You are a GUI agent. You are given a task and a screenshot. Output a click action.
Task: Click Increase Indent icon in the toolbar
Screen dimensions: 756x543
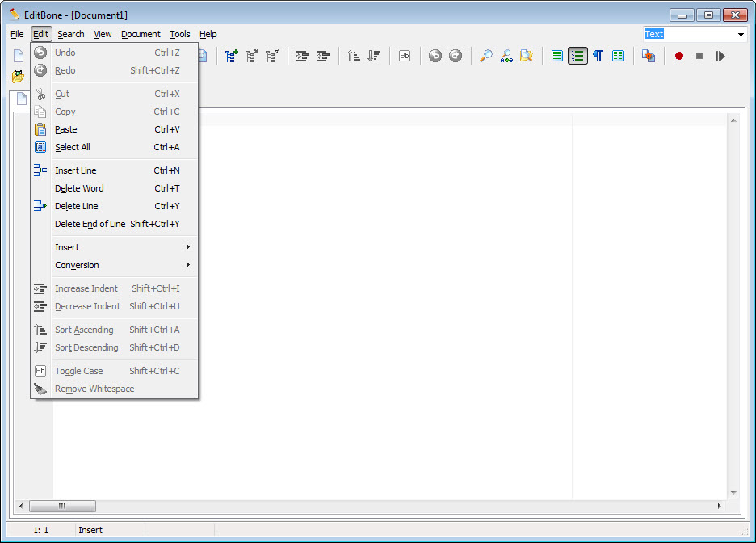coord(302,56)
